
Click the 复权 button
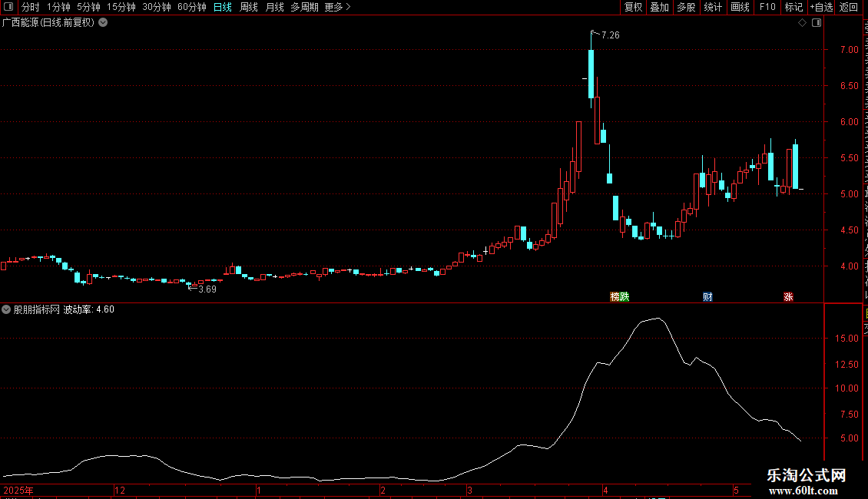(633, 7)
